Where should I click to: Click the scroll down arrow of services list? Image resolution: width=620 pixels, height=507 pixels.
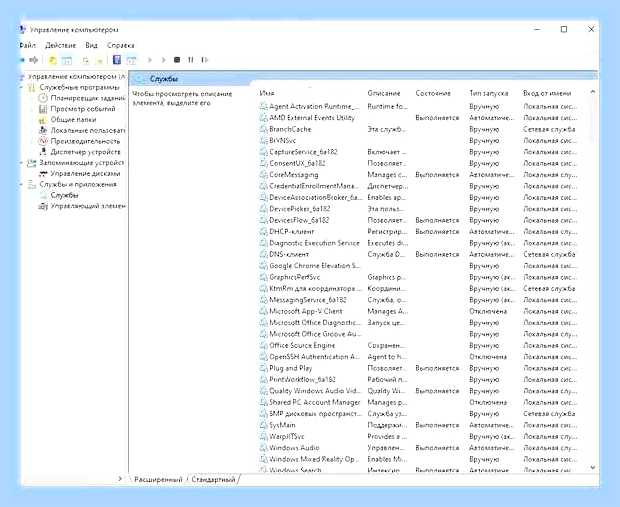(x=592, y=467)
